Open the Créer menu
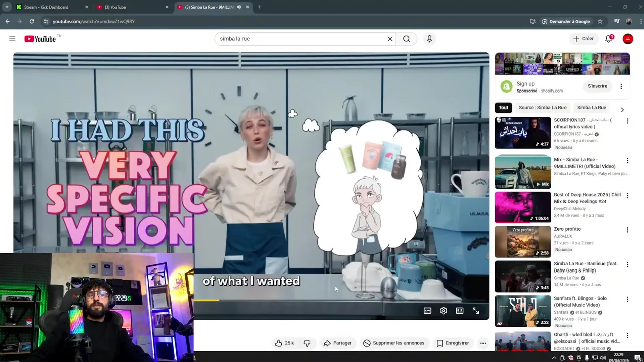644x362 pixels. pyautogui.click(x=583, y=39)
